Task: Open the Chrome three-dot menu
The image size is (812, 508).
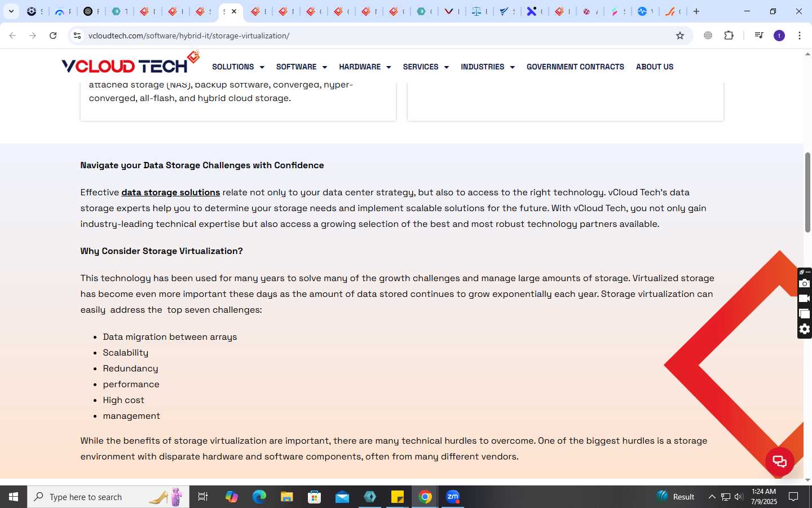Action: pos(800,36)
